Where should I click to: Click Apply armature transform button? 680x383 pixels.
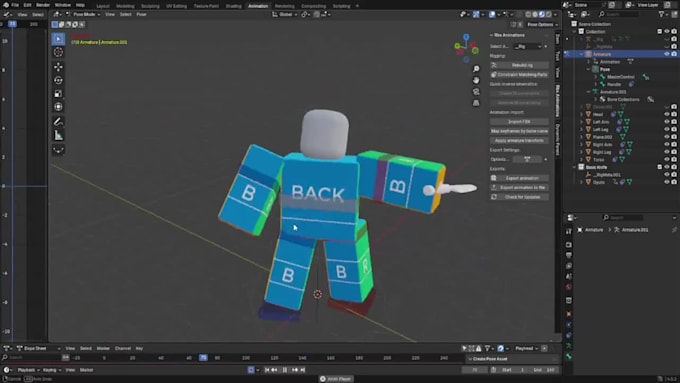(x=519, y=141)
